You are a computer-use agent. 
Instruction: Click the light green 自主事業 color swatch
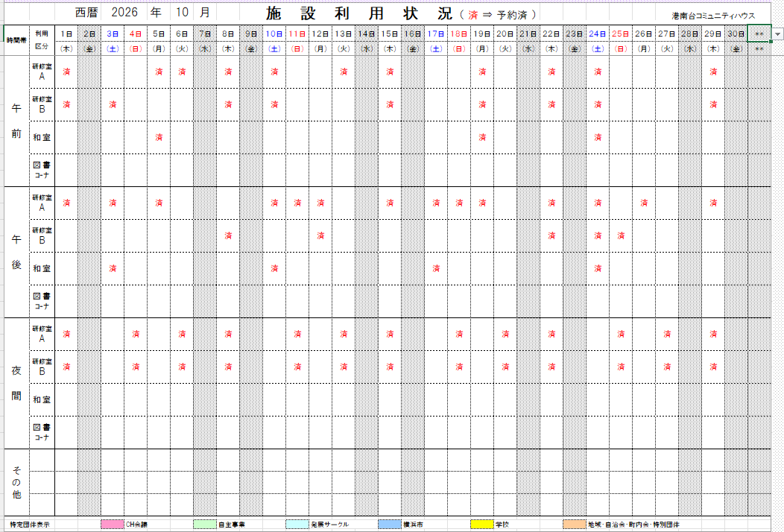[x=204, y=524]
